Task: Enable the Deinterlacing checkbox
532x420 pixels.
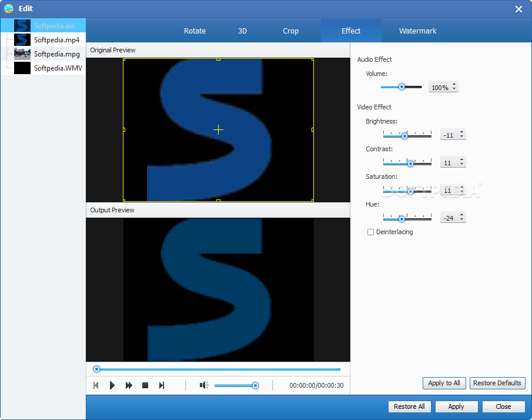Action: pos(370,232)
